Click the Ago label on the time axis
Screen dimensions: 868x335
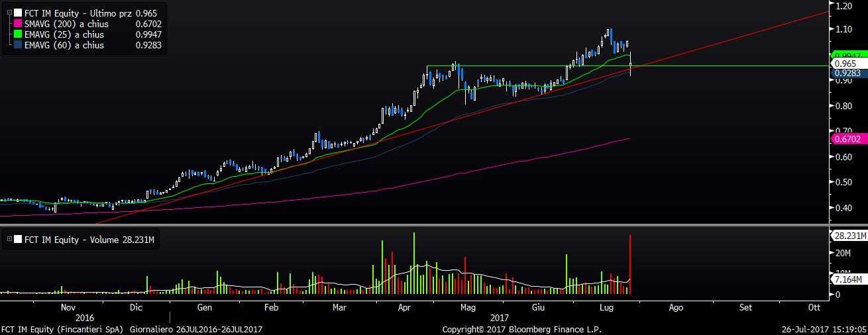(x=676, y=308)
